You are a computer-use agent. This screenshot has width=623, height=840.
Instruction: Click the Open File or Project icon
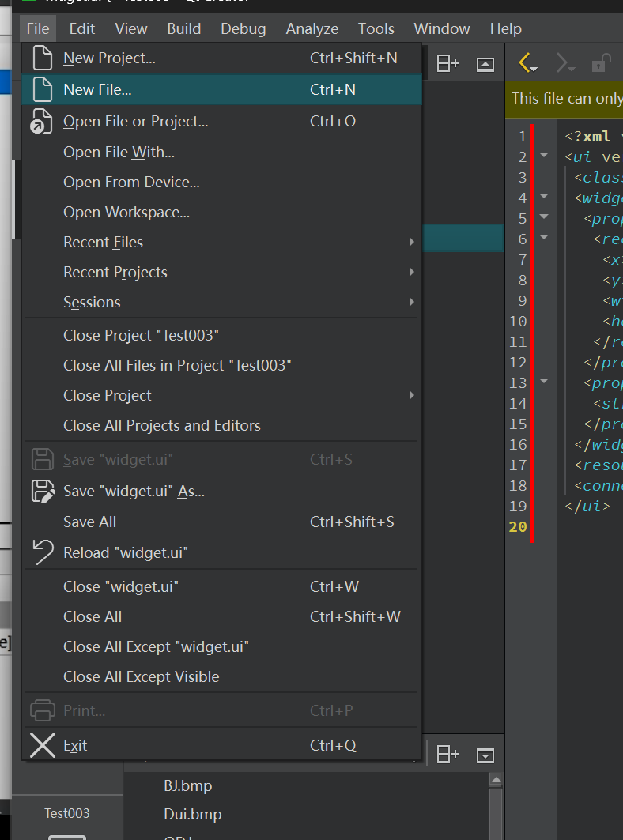coord(41,122)
